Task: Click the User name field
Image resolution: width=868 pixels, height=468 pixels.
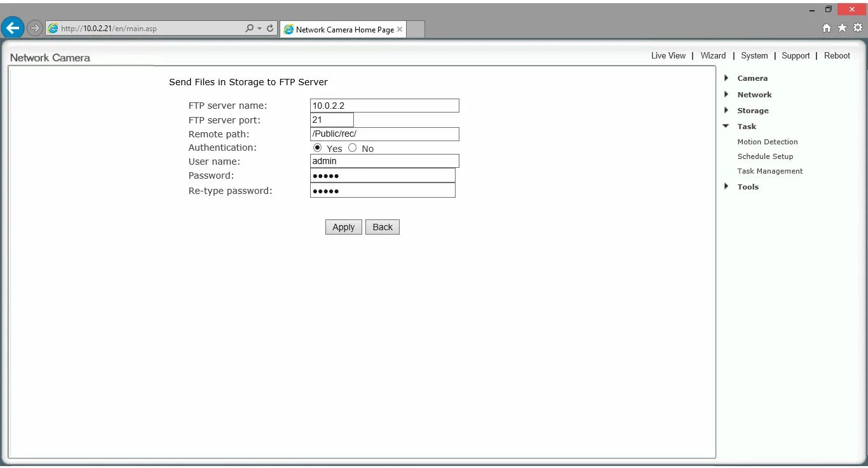Action: (384, 161)
